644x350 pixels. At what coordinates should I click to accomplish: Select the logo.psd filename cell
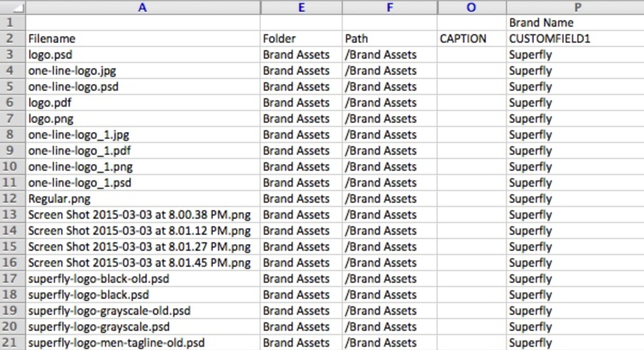coord(143,54)
